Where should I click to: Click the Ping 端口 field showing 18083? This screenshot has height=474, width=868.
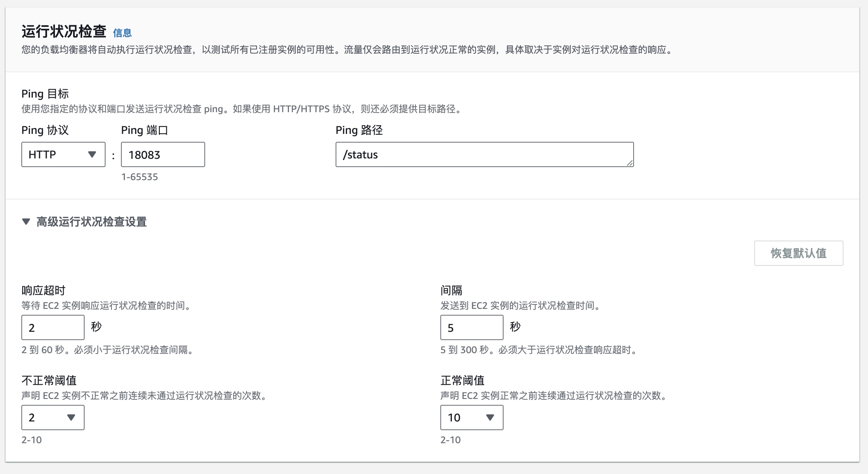point(163,154)
